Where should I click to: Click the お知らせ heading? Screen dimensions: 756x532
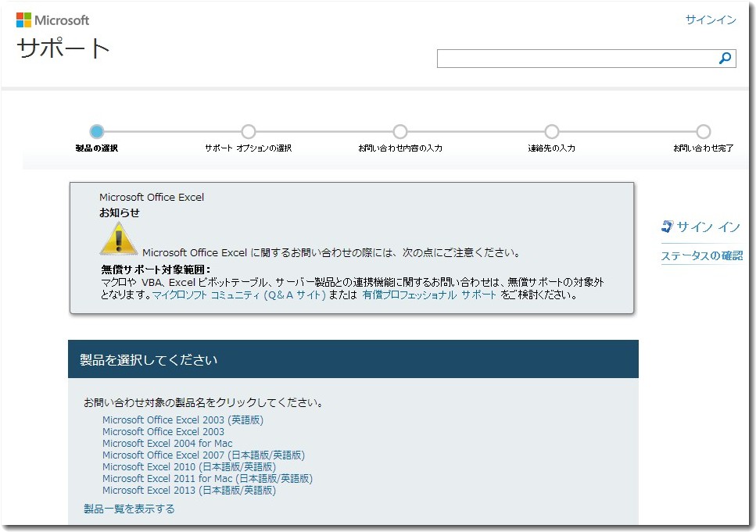pyautogui.click(x=119, y=212)
